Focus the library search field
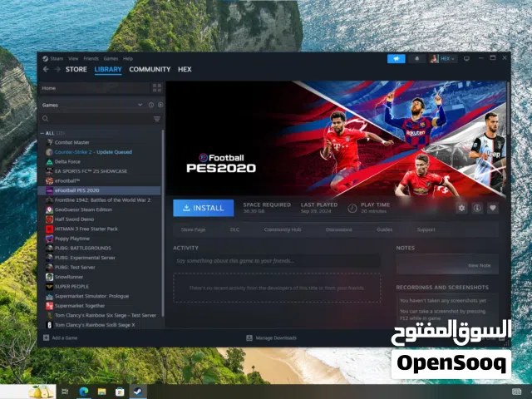Image resolution: width=532 pixels, height=399 pixels. [x=96, y=119]
